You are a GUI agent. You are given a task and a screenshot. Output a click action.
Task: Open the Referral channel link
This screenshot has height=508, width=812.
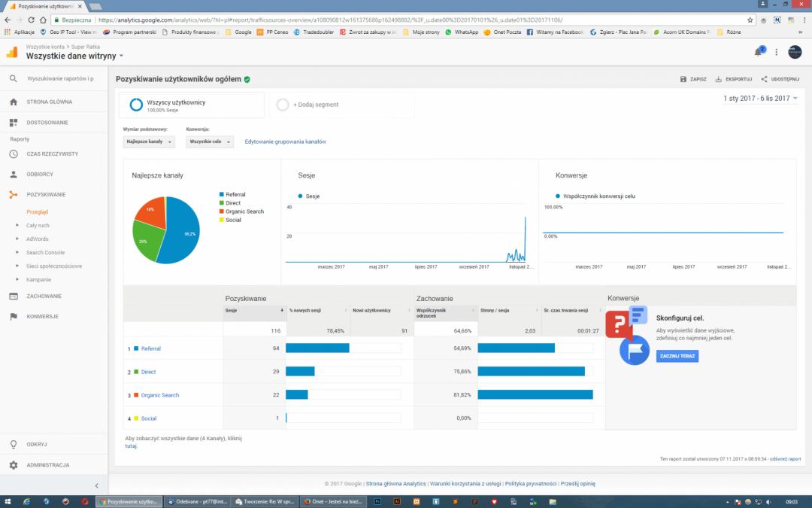[x=150, y=348]
